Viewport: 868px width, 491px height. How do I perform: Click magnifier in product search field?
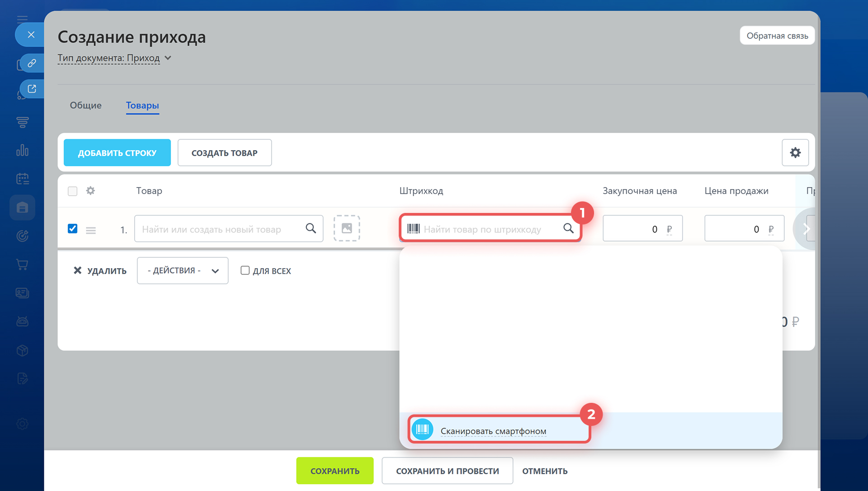coord(311,228)
